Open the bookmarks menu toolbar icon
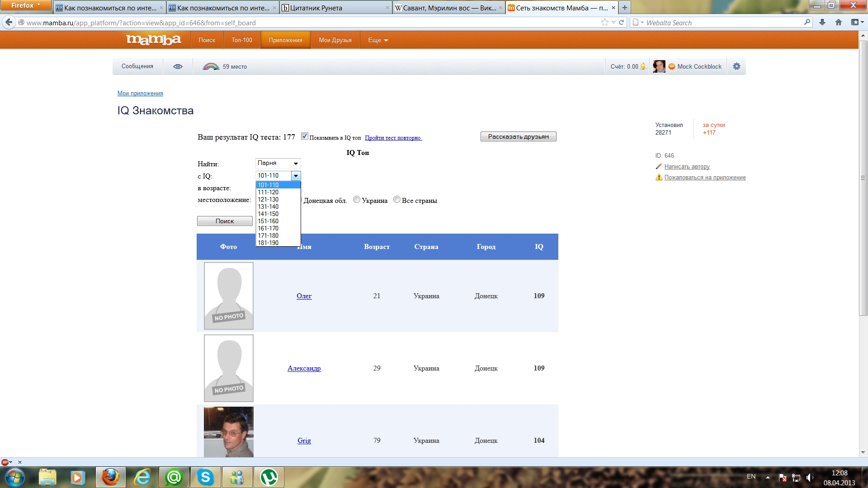This screenshot has width=868, height=488. (x=857, y=23)
